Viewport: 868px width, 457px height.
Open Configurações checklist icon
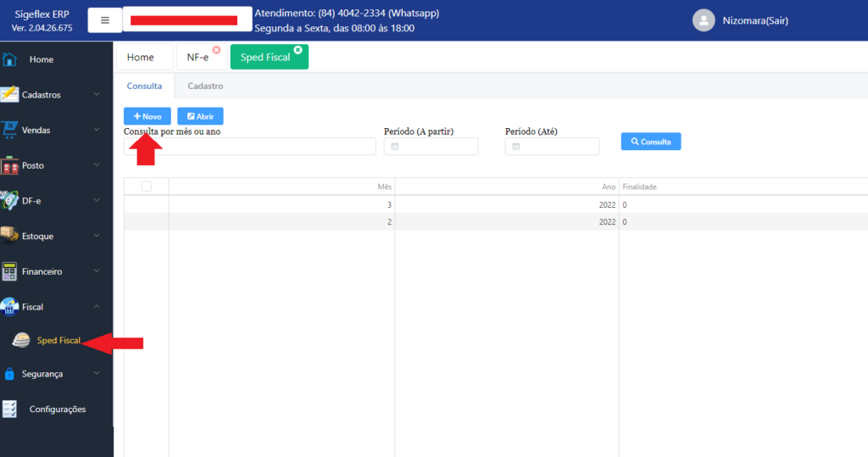pos(10,410)
